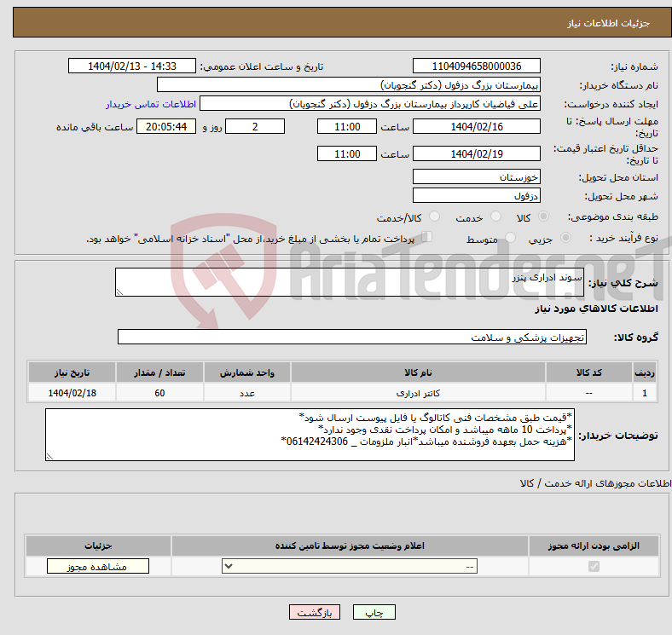Click the announcement date field 1404/02/13 - 14:33
Screen dimensions: 672x635
tap(132, 66)
